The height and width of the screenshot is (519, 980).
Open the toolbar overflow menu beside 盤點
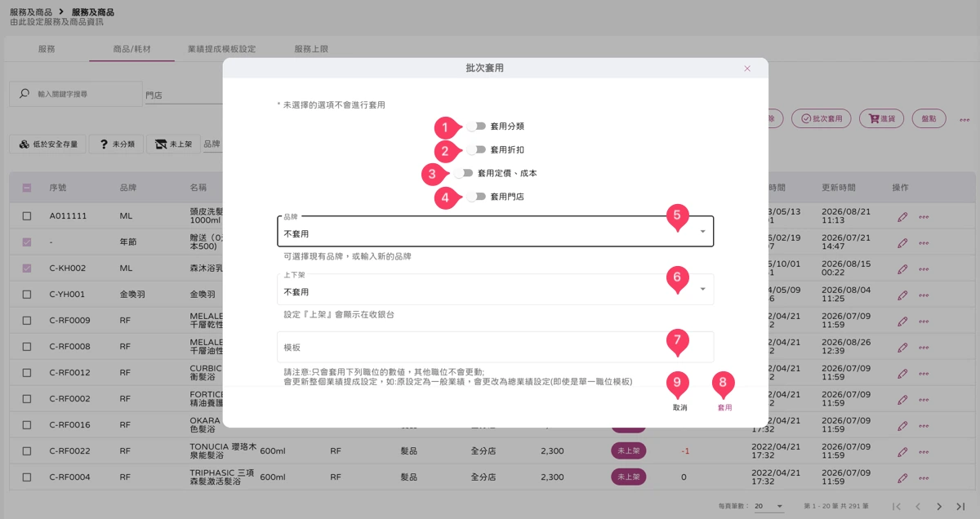[x=964, y=119]
